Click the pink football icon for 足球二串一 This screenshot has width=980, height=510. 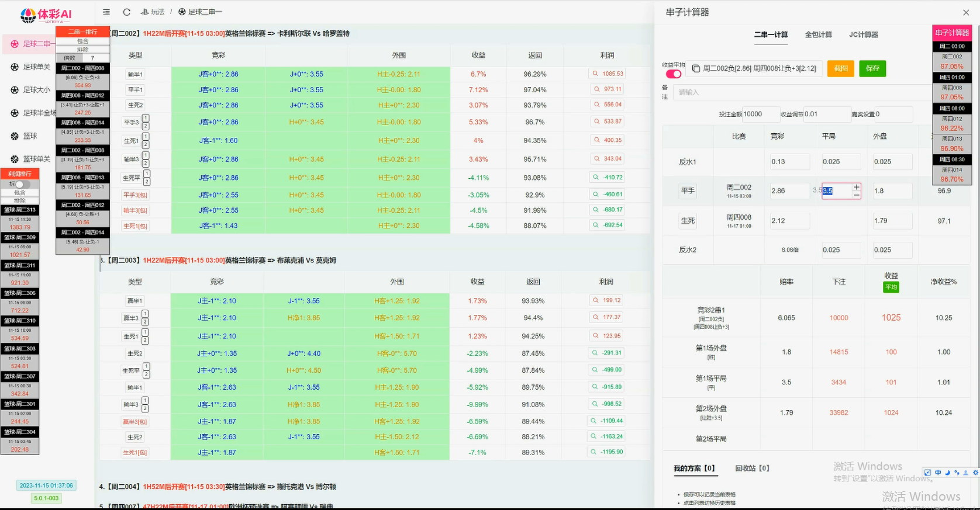(15, 44)
